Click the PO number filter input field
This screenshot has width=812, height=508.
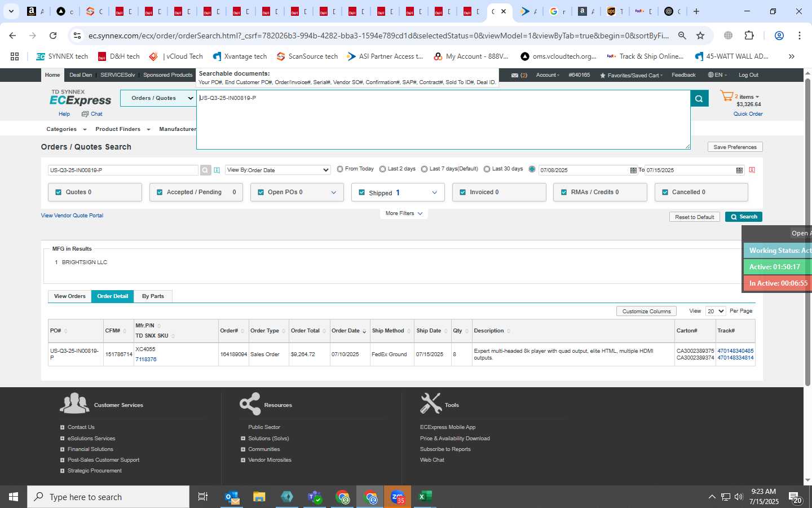coord(123,170)
